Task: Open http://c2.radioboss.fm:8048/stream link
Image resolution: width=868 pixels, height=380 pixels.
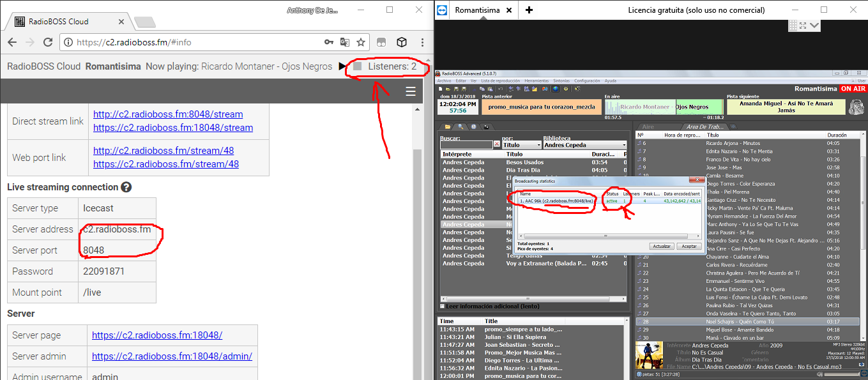Action: [x=168, y=114]
